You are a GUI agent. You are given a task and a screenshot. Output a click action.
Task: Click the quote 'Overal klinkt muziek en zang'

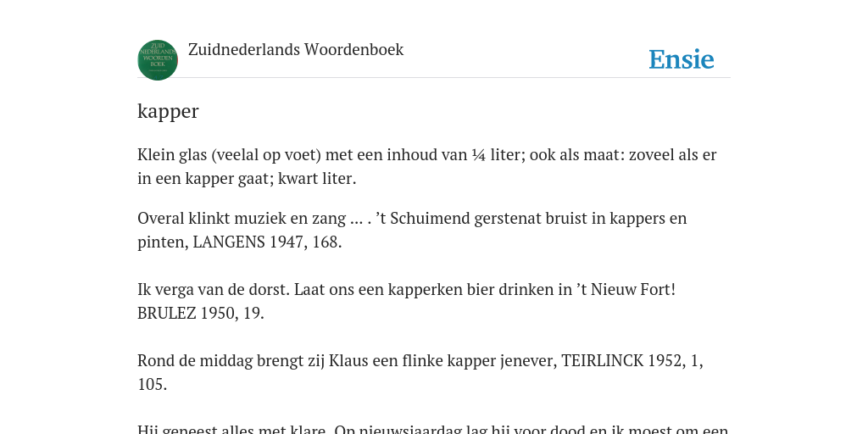click(242, 218)
